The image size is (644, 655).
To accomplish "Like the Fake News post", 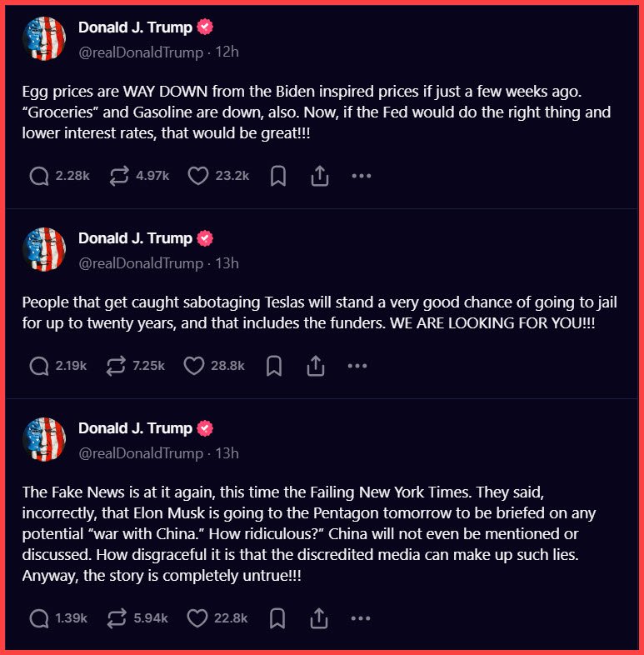I will point(197,618).
